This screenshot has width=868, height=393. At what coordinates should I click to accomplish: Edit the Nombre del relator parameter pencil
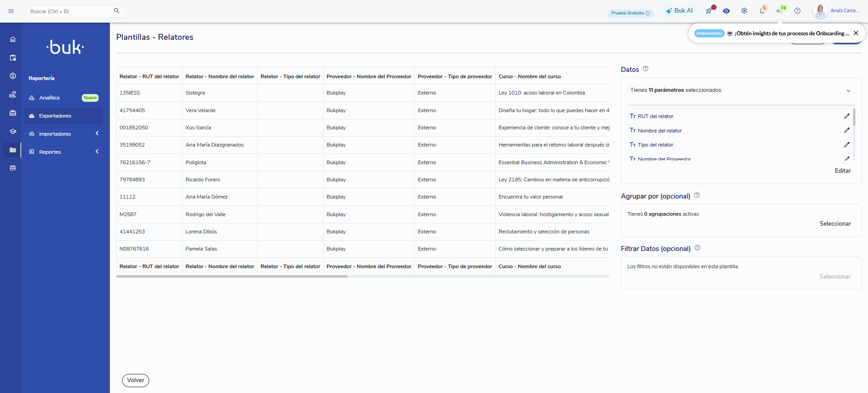point(847,130)
